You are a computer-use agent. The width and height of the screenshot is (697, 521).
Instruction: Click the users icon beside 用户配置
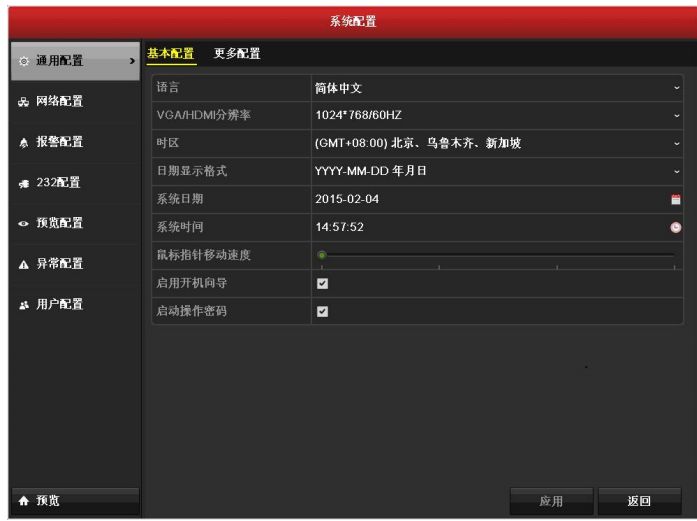[24, 305]
